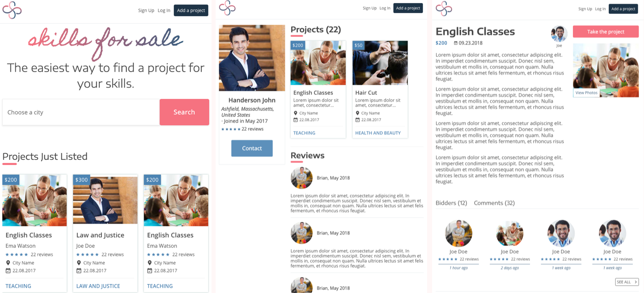This screenshot has height=293, width=644.
Task: Select the Bidders (12) tab
Action: 451,203
